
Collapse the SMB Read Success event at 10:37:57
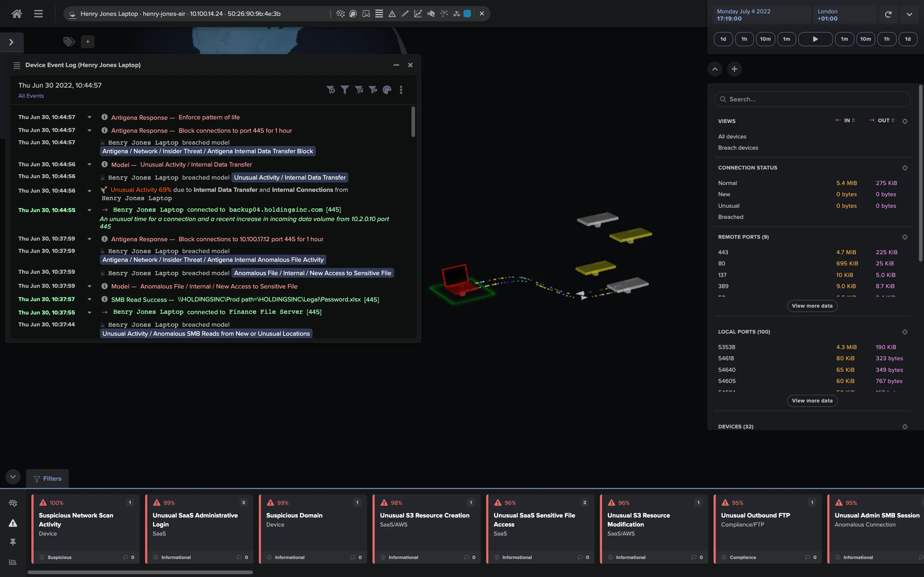(x=90, y=299)
